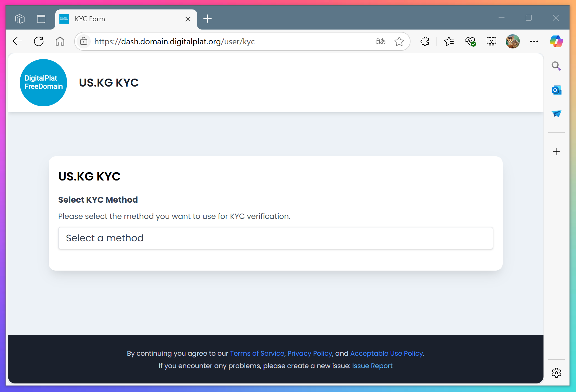Viewport: 576px width, 392px height.
Task: Launch the screenshot capture tool
Action: (491, 41)
